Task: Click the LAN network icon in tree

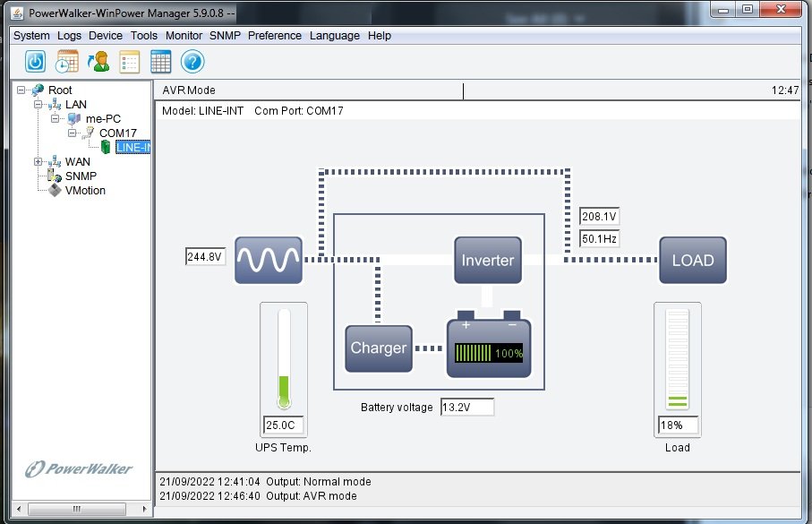Action: (55, 105)
